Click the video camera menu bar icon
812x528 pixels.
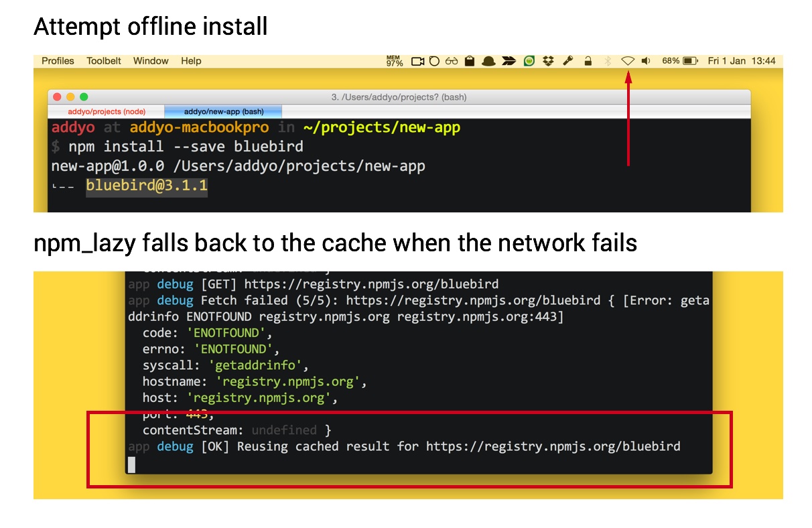point(418,61)
